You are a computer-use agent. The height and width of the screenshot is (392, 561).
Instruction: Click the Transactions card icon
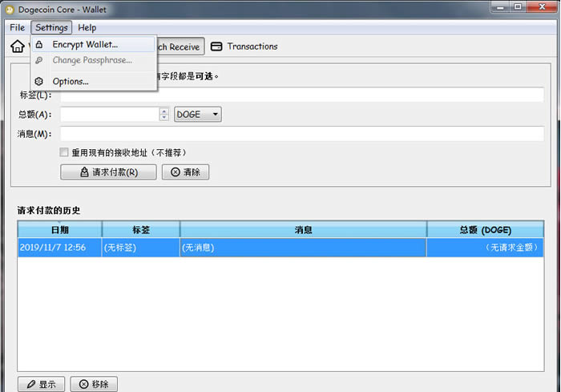216,46
